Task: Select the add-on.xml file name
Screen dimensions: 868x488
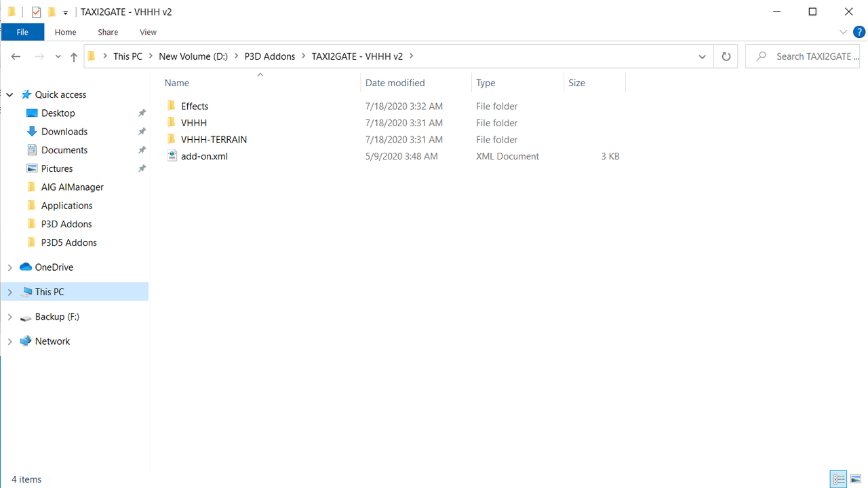Action: tap(204, 156)
